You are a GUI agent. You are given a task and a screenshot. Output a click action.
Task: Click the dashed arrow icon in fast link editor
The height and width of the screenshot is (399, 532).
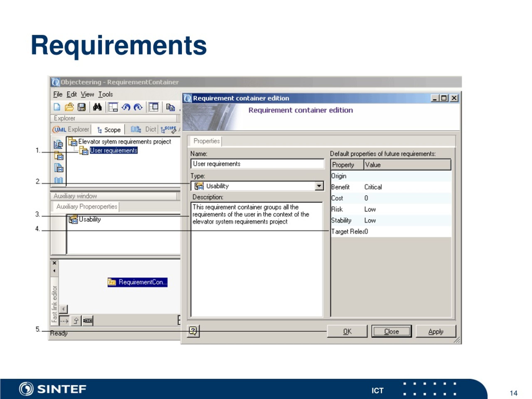click(x=64, y=321)
